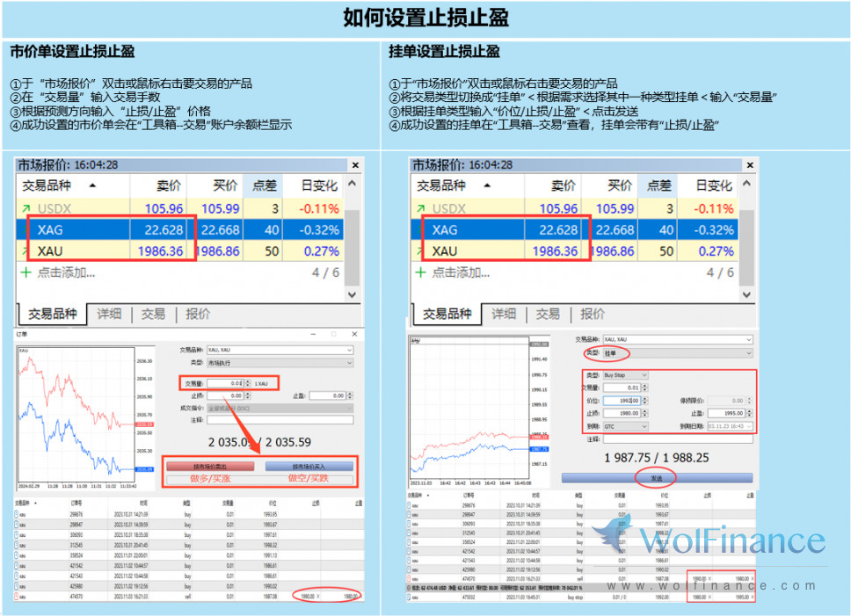Switch to 交易 tab in right Market Watch

[548, 314]
